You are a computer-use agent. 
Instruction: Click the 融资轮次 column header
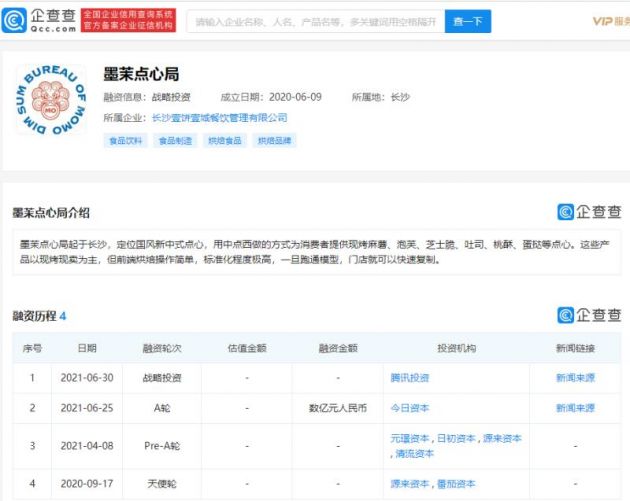pos(162,348)
